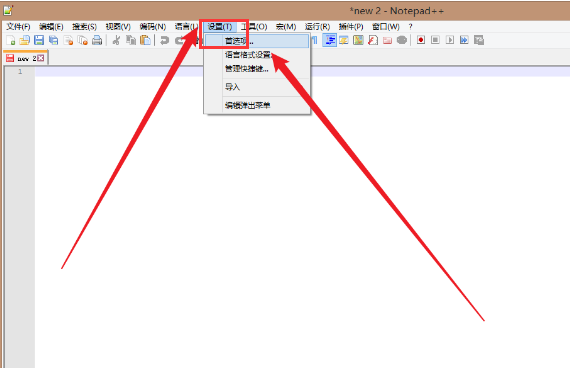Save the current recorded macro icon
This screenshot has width=570, height=368.
[479, 40]
